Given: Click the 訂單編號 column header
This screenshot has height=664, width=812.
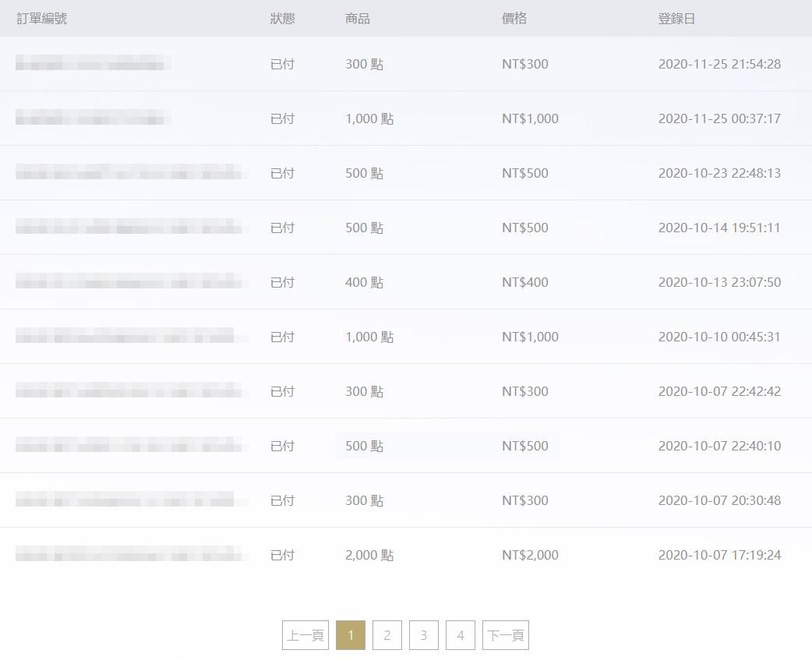Looking at the screenshot, I should pos(41,19).
